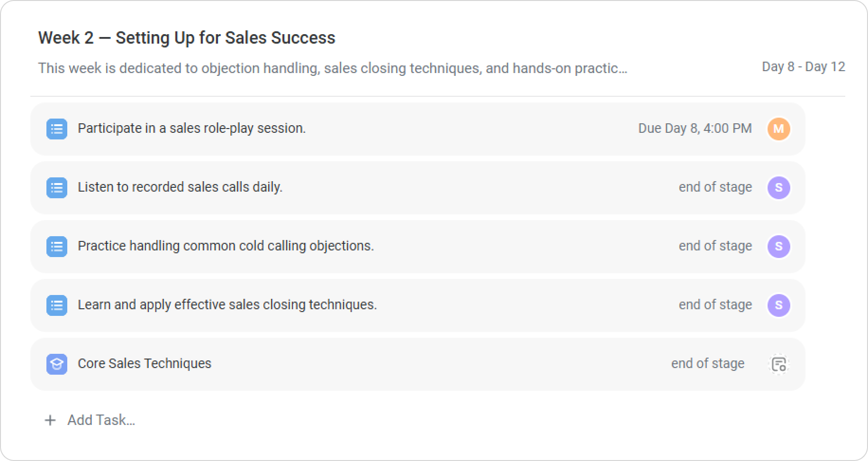Open 'Practice handling common cold calling objections' task
Viewport: 868px width, 461px height.
click(226, 246)
